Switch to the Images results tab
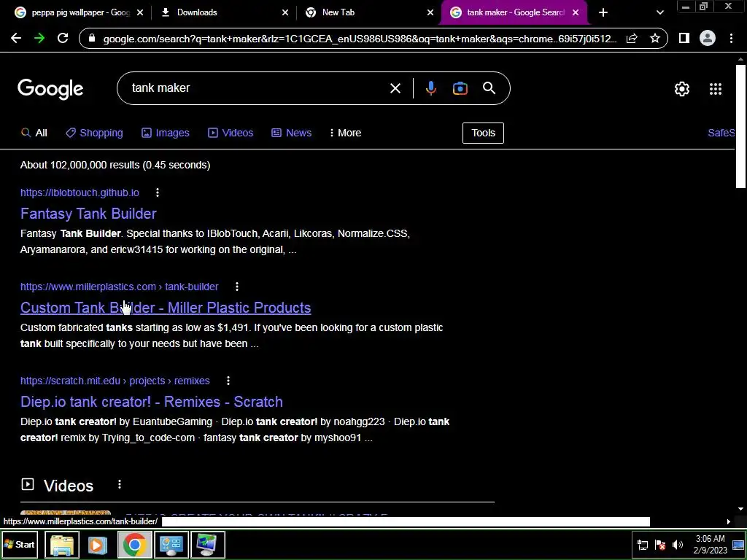747x560 pixels. coord(166,133)
